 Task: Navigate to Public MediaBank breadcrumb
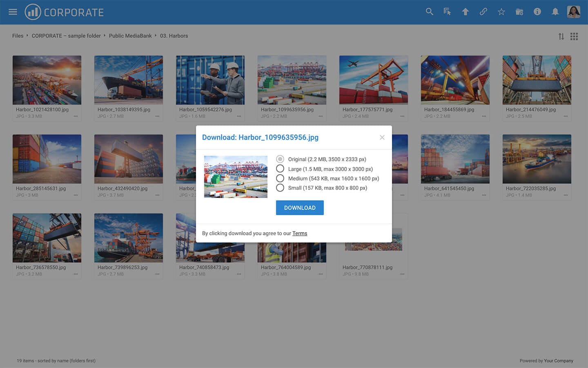[x=130, y=36]
